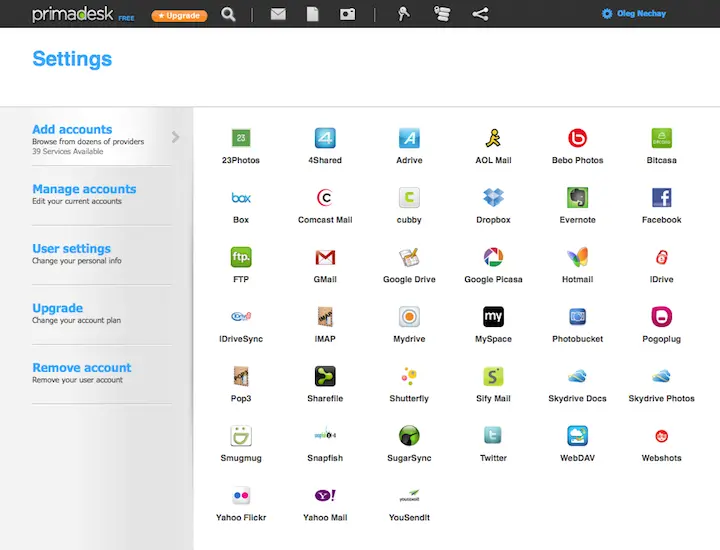Choose the Snapfish service icon
The width and height of the screenshot is (720, 550).
[x=325, y=434]
